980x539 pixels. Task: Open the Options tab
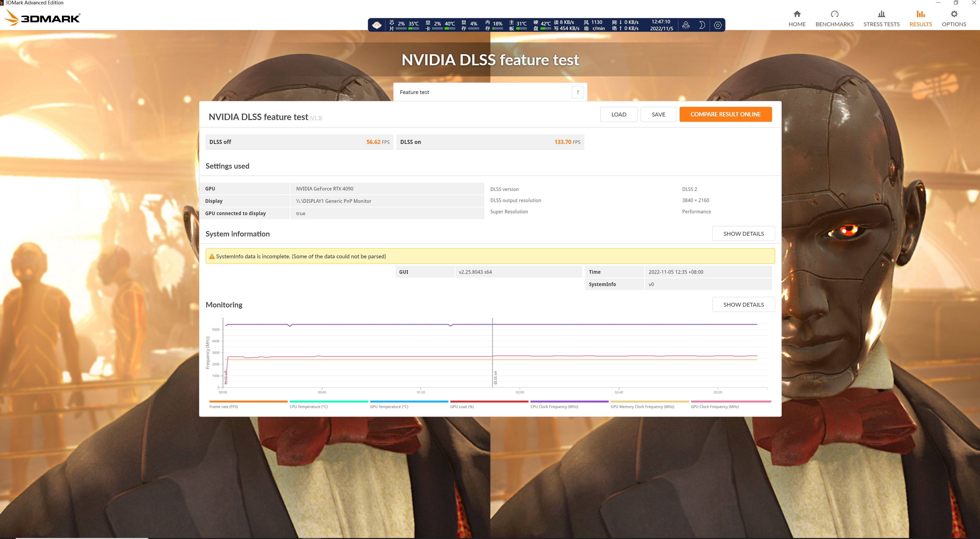click(x=954, y=19)
